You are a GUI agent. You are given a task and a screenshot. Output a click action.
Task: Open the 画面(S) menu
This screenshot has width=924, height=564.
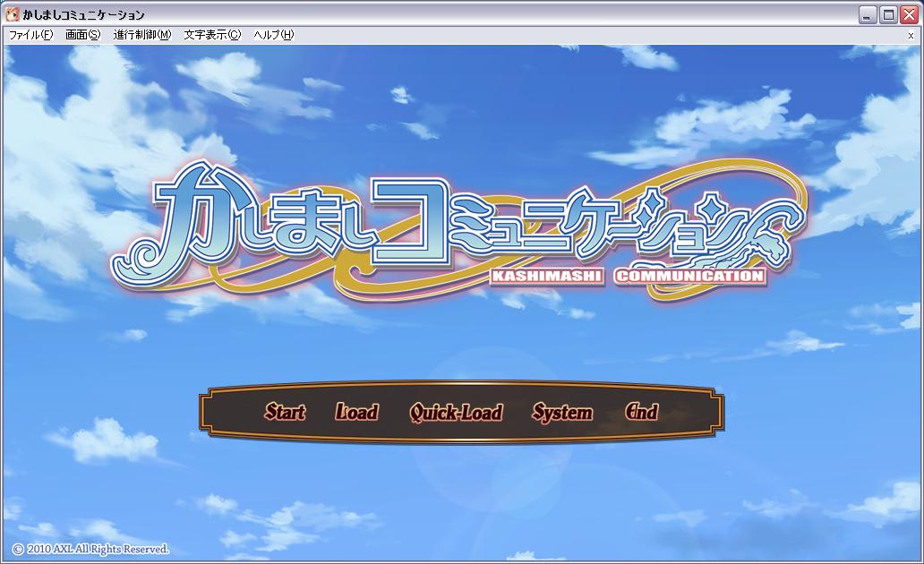click(x=82, y=35)
